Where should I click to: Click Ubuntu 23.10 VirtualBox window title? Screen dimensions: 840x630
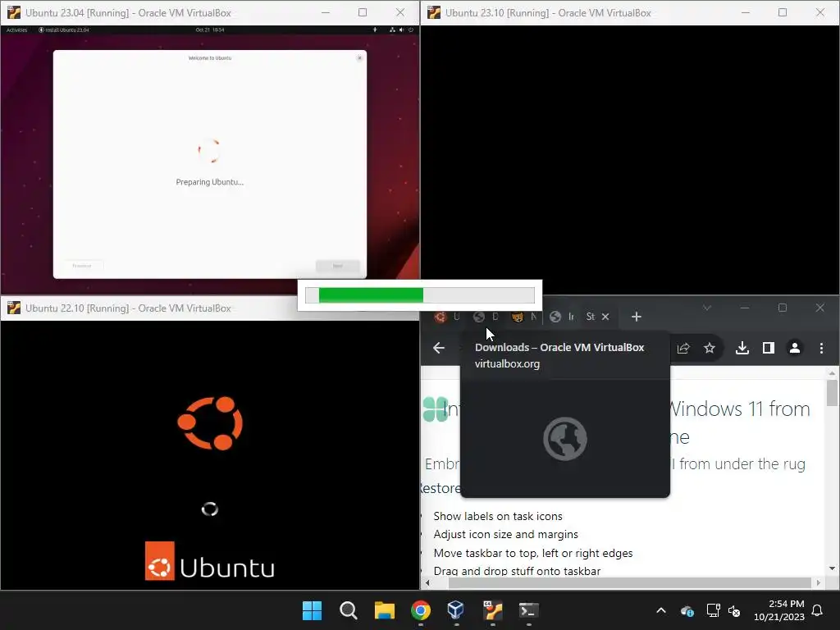tap(548, 12)
